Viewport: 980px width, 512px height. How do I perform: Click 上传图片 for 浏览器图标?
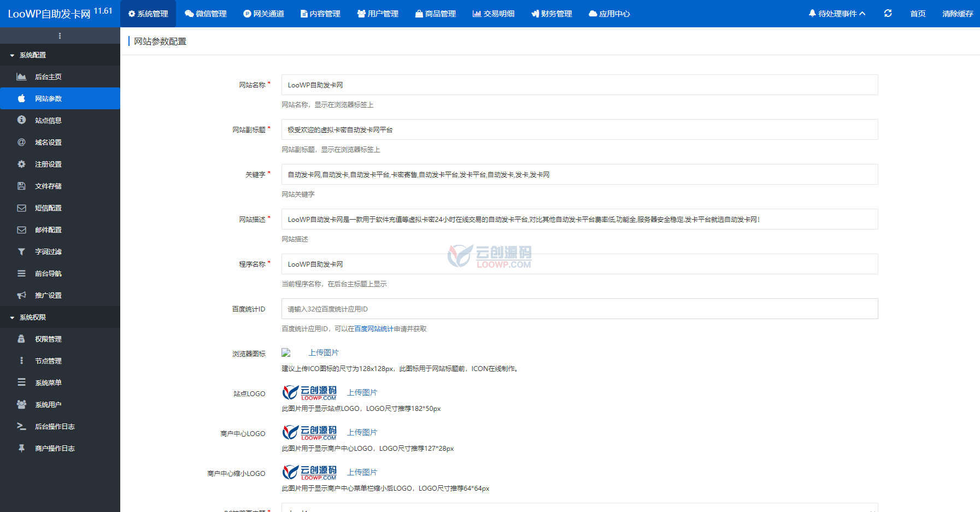(x=324, y=352)
